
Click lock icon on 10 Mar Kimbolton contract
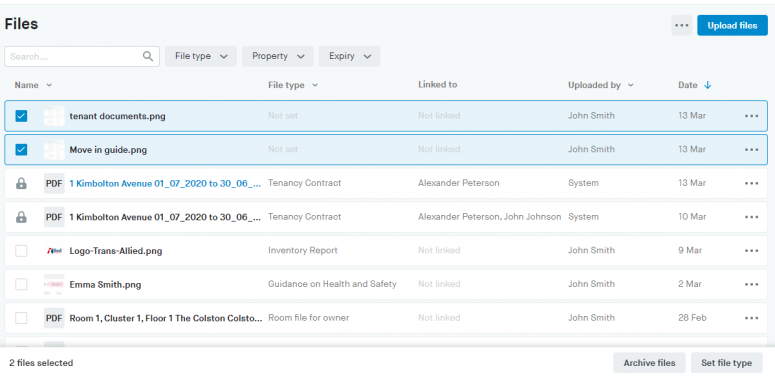click(x=21, y=217)
